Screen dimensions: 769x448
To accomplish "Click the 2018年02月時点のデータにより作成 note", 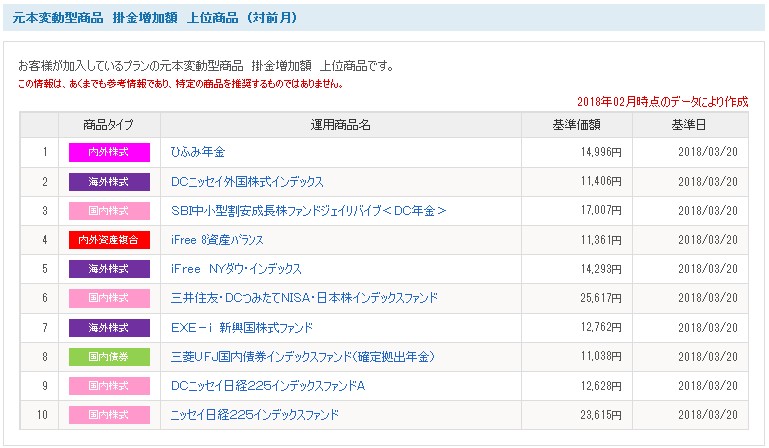I will click(662, 102).
